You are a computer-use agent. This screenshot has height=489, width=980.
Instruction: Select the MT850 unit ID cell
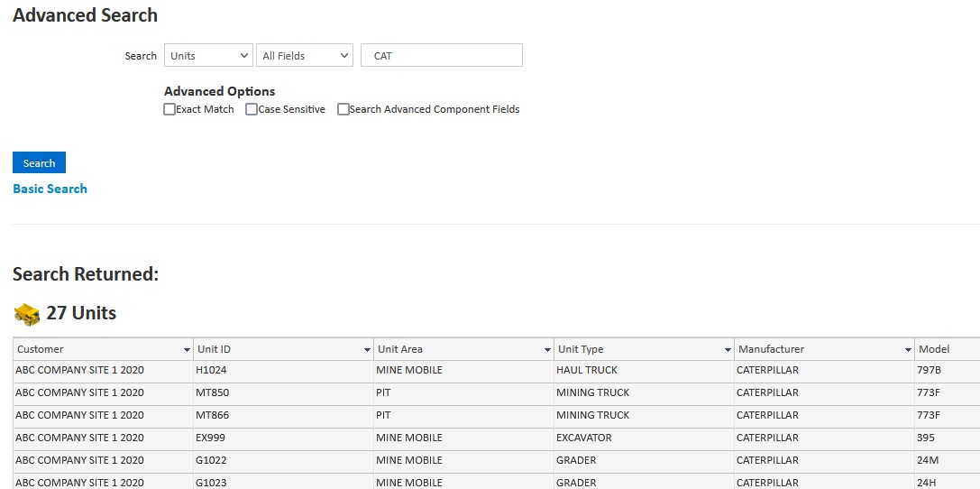[213, 392]
